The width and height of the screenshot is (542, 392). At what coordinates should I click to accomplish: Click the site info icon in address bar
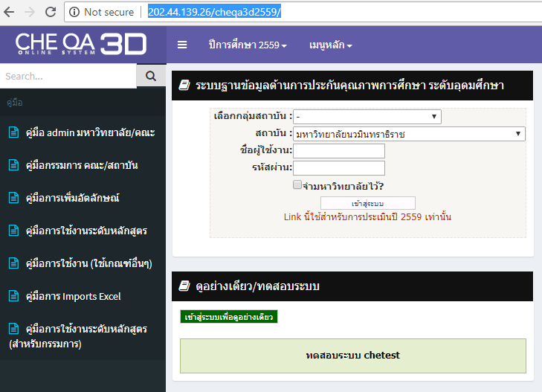tap(74, 12)
